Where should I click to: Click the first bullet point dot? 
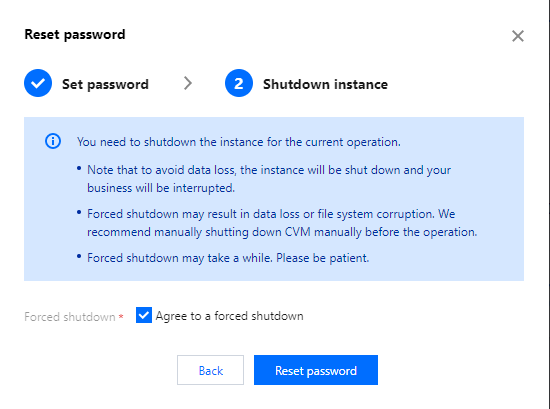[x=79, y=169]
